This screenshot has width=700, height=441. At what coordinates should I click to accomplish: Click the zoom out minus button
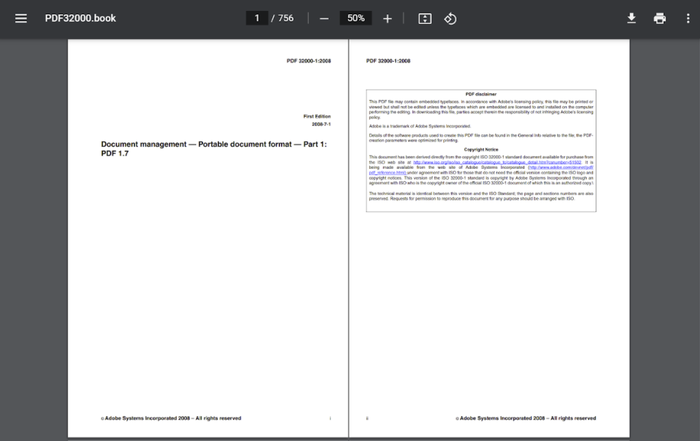pos(324,19)
